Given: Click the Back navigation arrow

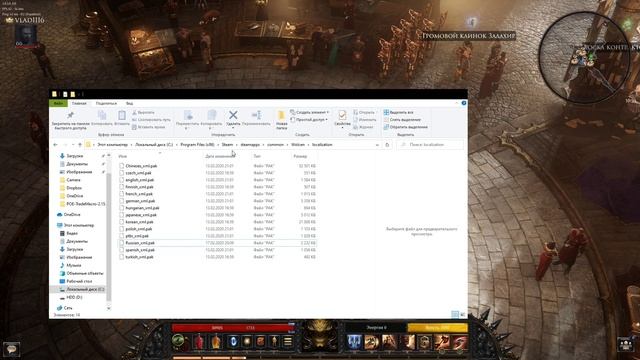Looking at the screenshot, I should (56, 145).
